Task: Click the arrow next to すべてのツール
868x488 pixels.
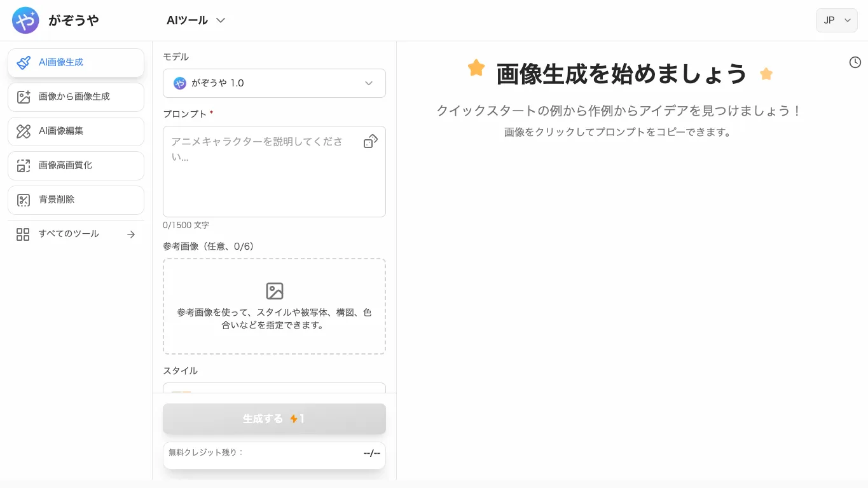Action: pyautogui.click(x=131, y=234)
